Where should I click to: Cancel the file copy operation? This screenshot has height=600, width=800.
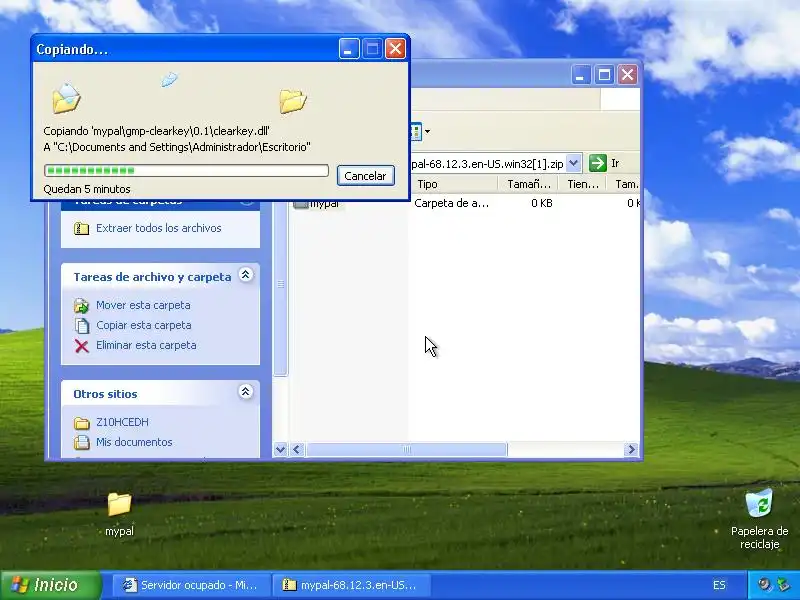365,176
